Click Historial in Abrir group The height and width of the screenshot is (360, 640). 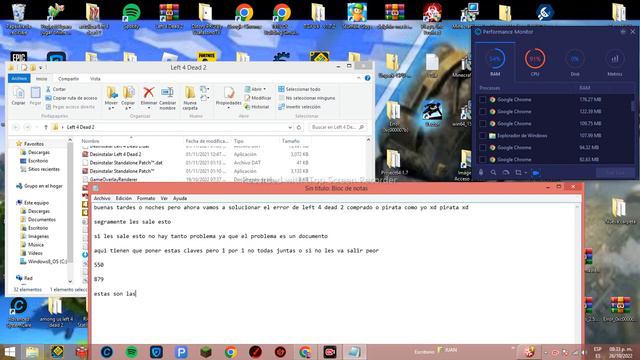[257, 107]
